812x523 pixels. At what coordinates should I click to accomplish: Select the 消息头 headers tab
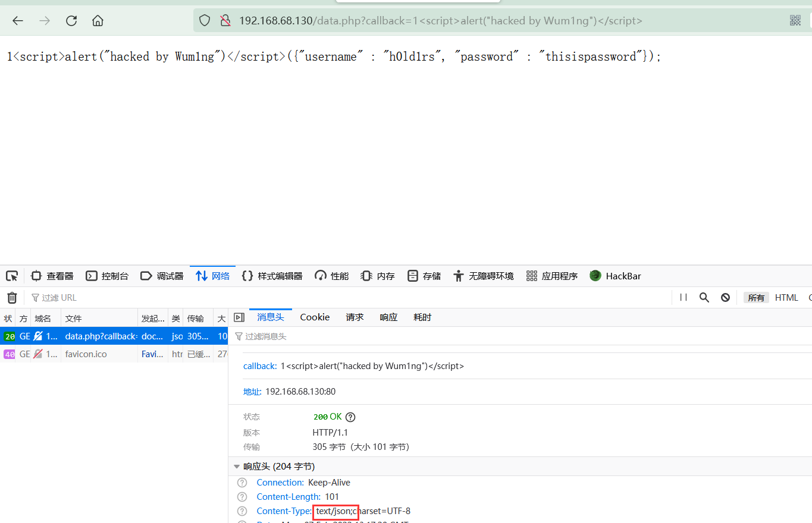(x=271, y=317)
